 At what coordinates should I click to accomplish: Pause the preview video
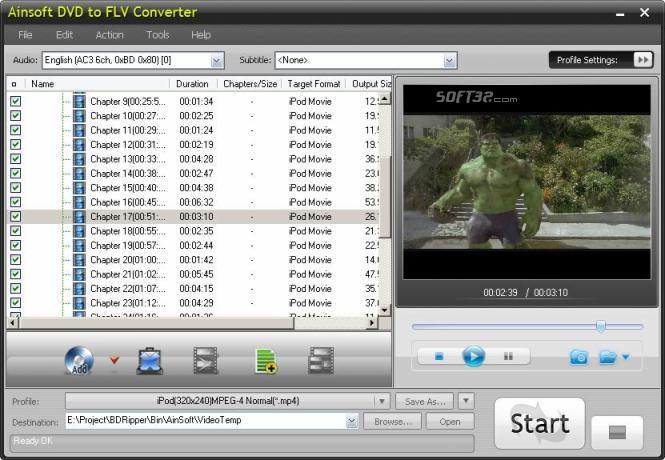pos(508,357)
